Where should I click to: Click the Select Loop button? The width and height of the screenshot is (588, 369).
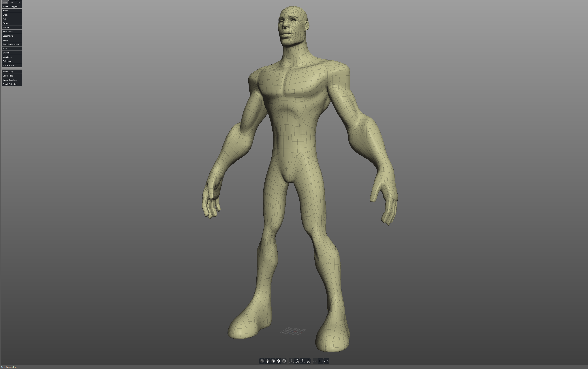12,72
